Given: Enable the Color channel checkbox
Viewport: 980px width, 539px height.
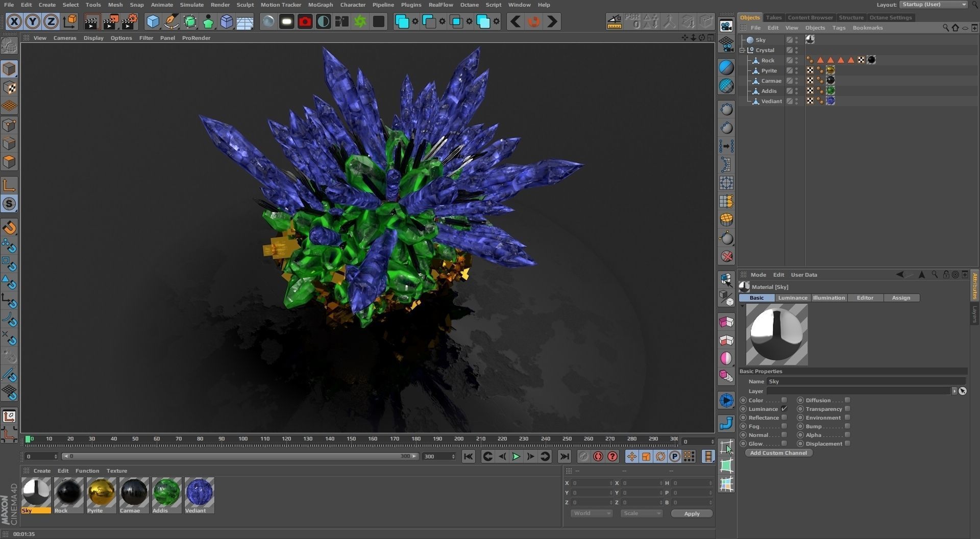Looking at the screenshot, I should click(785, 400).
